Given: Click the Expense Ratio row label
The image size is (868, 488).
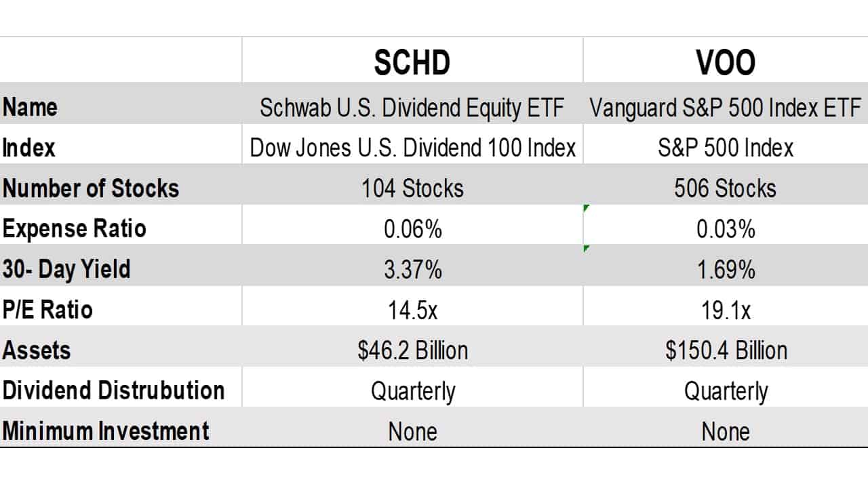Looking at the screenshot, I should coord(75,228).
